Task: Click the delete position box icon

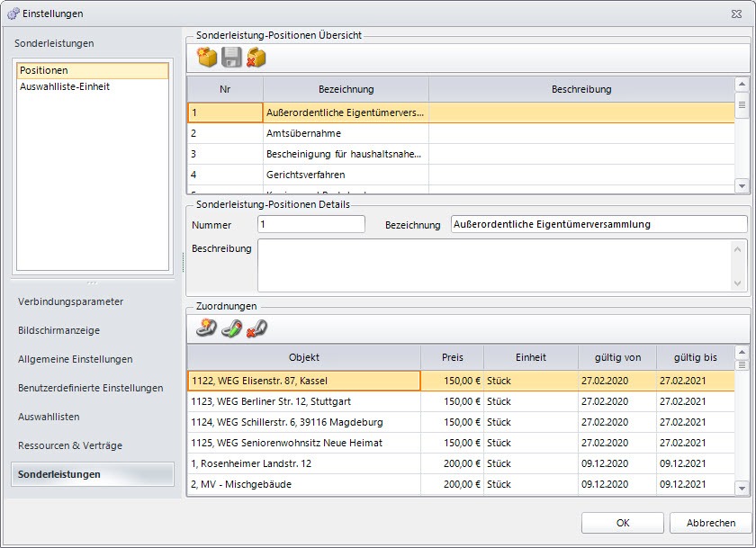Action: (256, 58)
